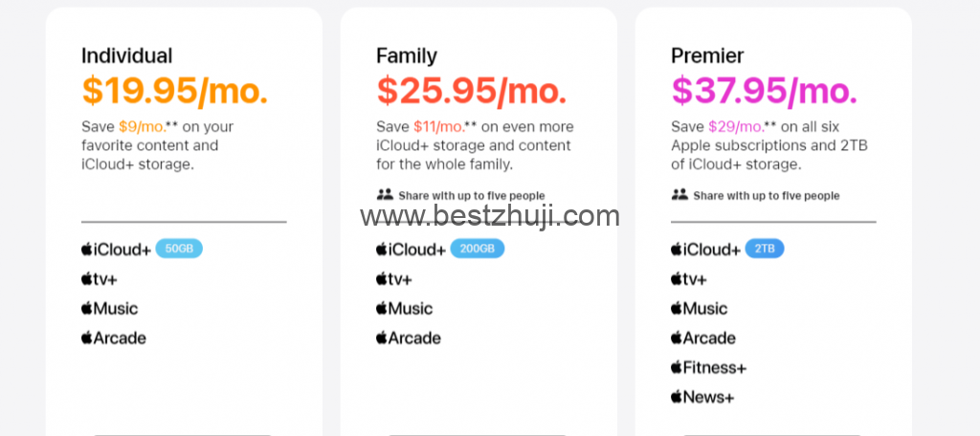Click the Apple Arcade logo in Premier plan
Screen dimensions: 980x436
click(702, 338)
